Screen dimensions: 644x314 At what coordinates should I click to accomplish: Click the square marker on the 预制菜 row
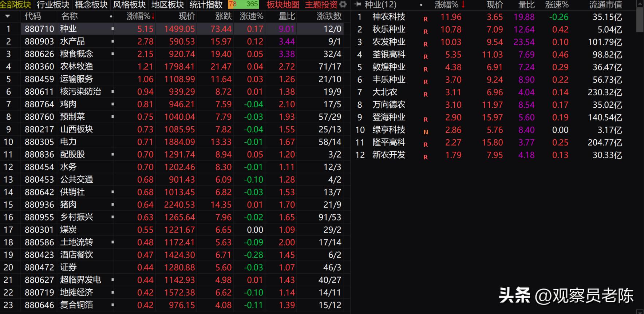pos(112,117)
